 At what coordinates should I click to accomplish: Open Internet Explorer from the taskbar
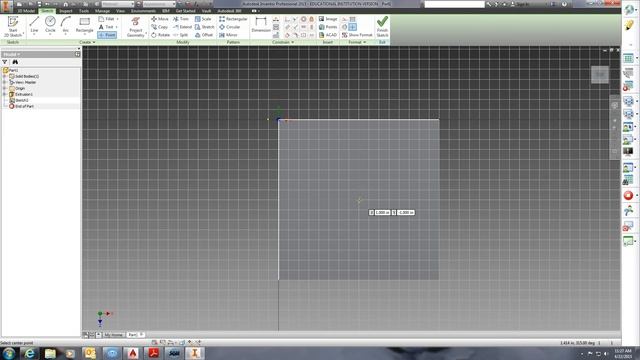29,353
